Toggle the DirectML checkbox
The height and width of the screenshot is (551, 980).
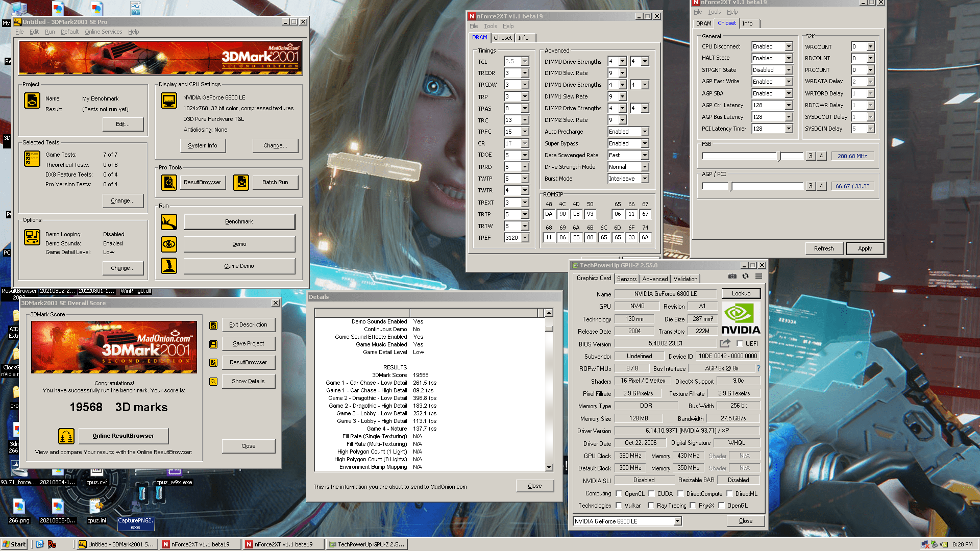coord(729,494)
